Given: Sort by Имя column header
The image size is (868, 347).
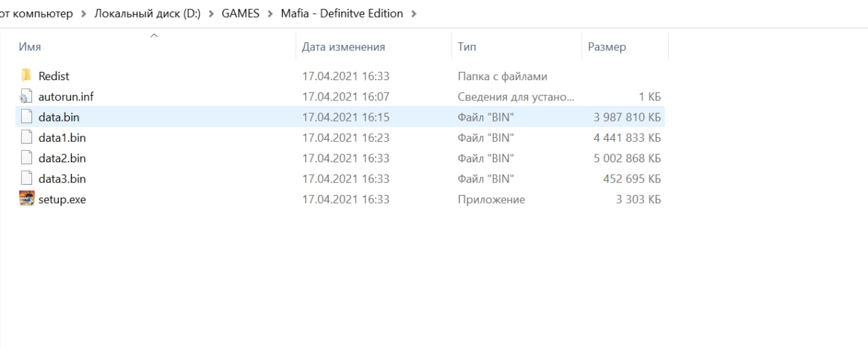Looking at the screenshot, I should pos(30,47).
